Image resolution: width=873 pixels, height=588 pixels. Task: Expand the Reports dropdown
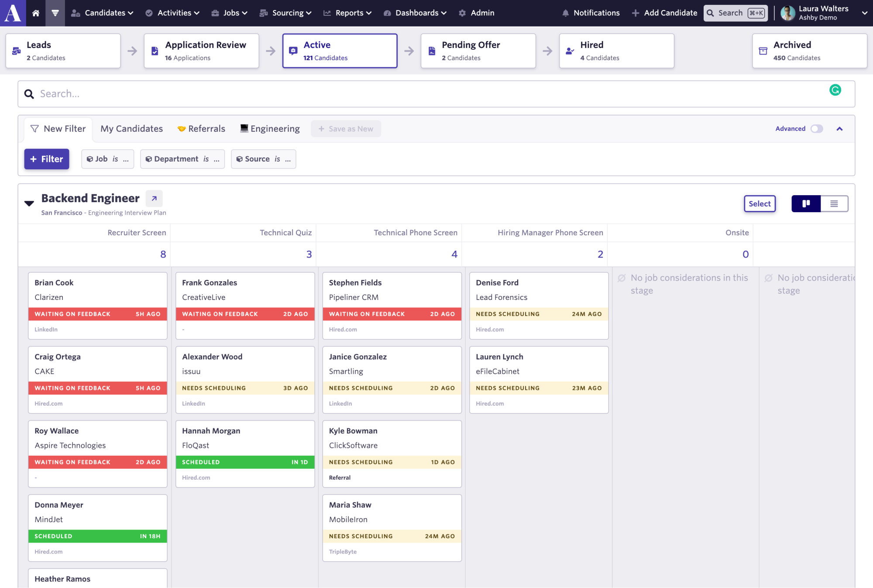pyautogui.click(x=347, y=13)
